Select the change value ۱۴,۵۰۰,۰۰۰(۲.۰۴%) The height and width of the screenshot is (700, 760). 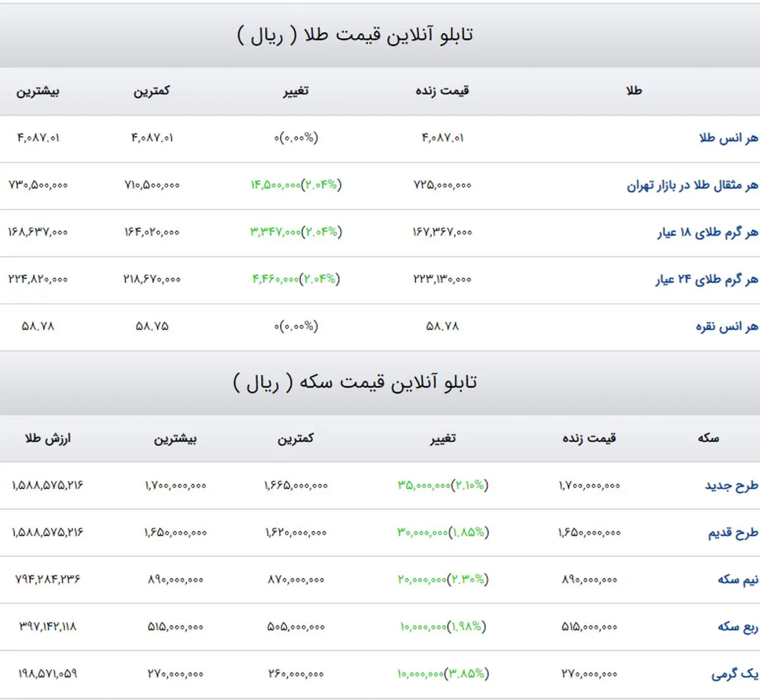click(296, 185)
